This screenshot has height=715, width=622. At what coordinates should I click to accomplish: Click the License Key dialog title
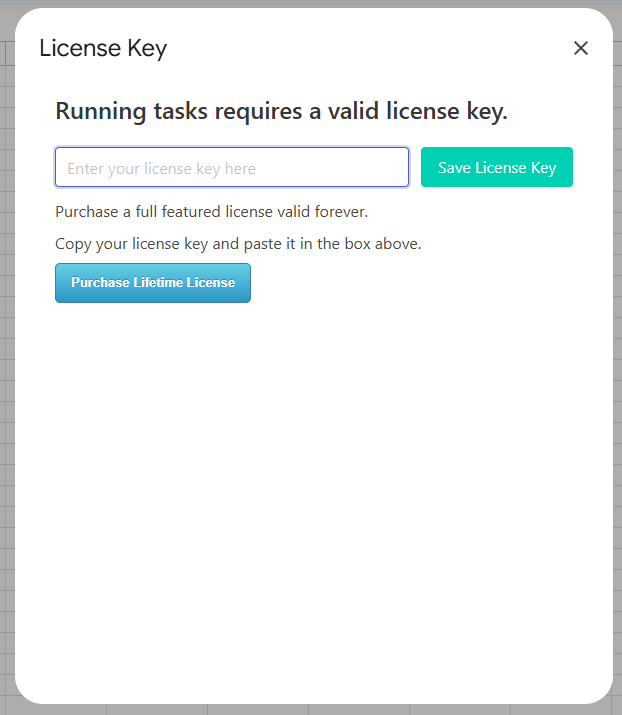pos(103,48)
